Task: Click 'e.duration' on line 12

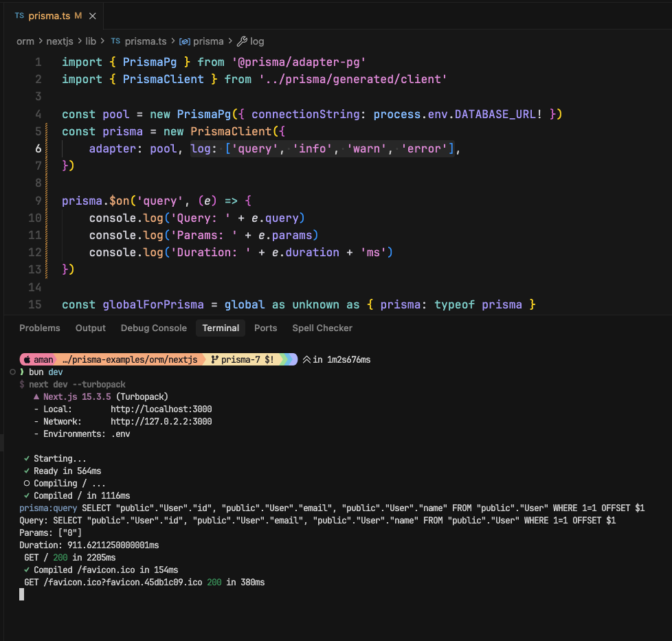Action: click(x=306, y=252)
